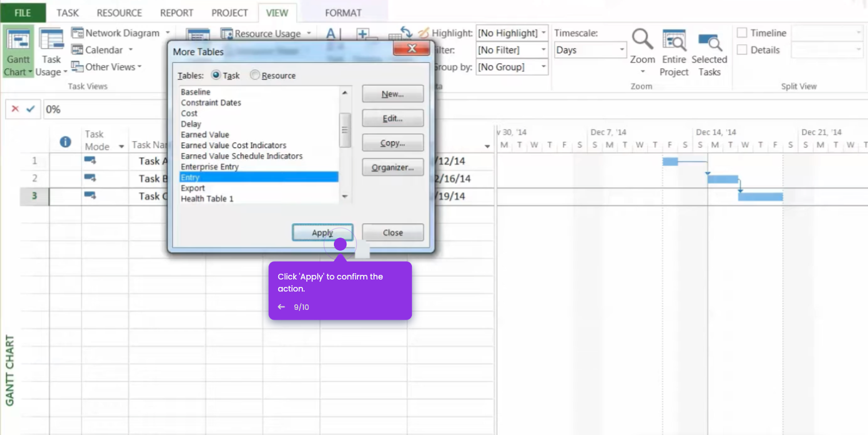Screen dimensions: 868x435
Task: Click the Indicators column info icon
Action: (65, 141)
